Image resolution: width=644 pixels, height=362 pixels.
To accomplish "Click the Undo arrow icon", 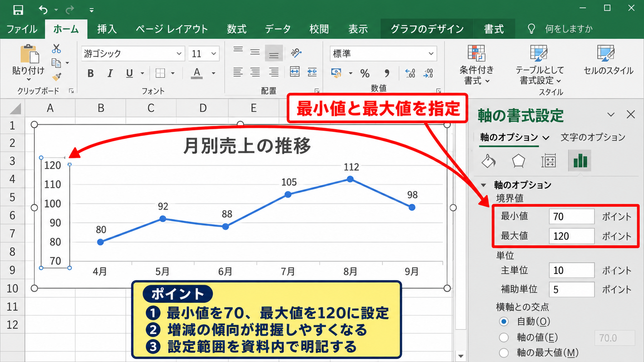I will tap(43, 10).
